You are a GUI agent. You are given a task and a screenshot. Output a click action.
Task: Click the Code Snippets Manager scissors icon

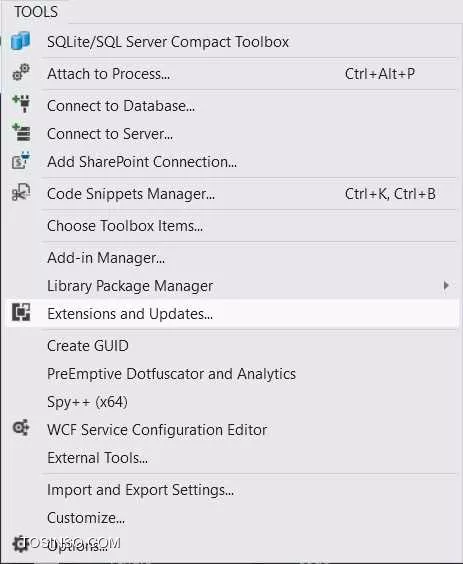[x=21, y=192]
